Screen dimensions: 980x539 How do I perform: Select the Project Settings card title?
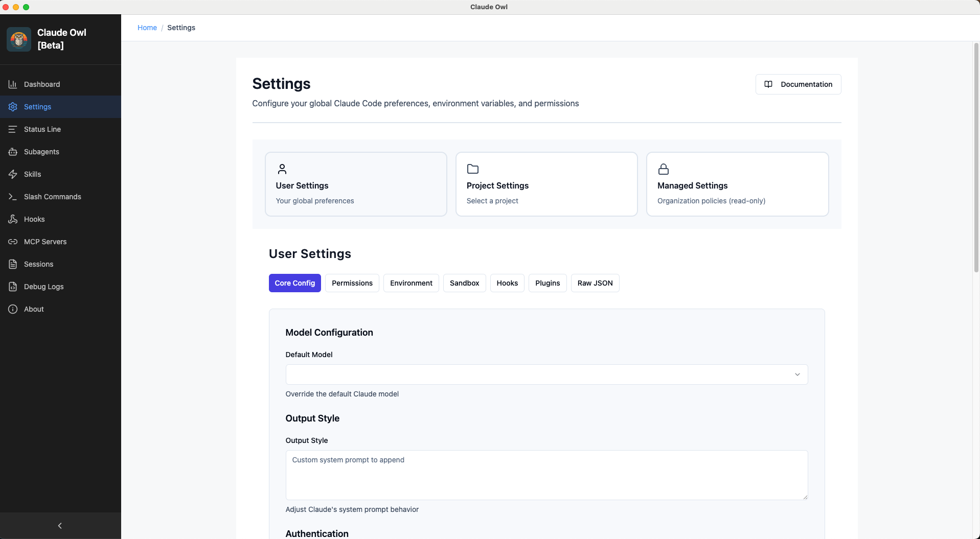(x=497, y=185)
